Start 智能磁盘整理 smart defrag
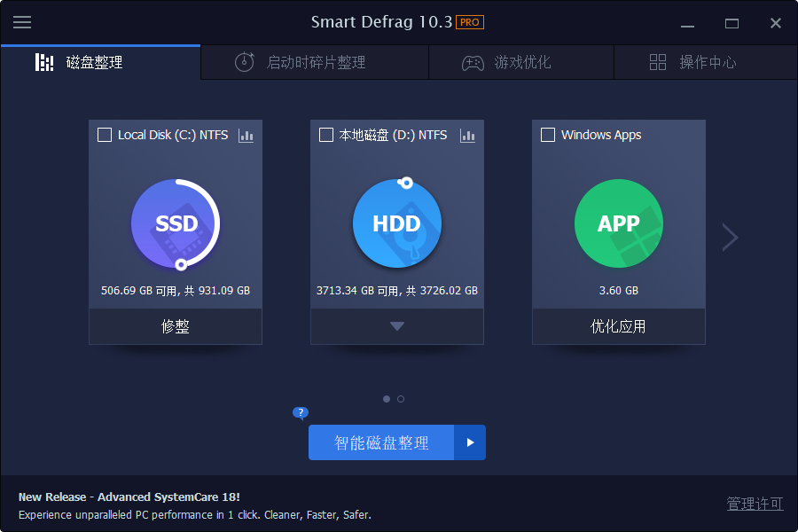Image resolution: width=798 pixels, height=532 pixels. click(x=381, y=442)
